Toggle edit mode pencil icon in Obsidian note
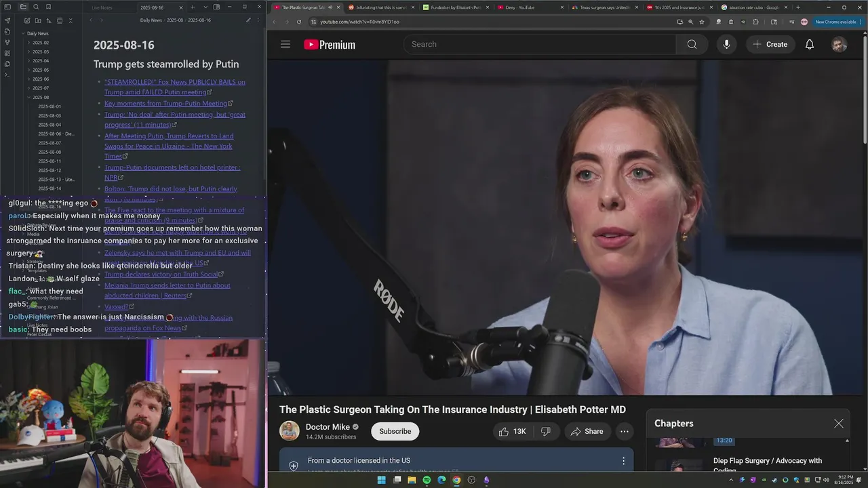868x488 pixels. point(248,20)
